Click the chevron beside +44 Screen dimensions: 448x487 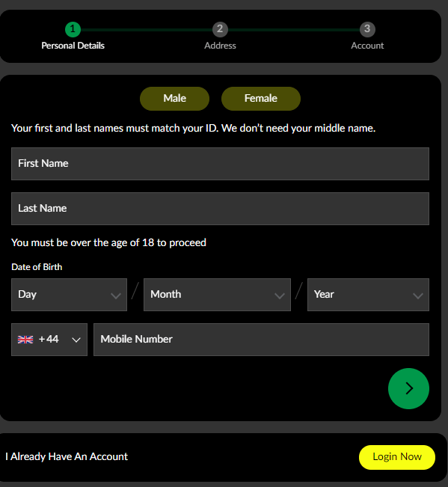[x=76, y=340]
